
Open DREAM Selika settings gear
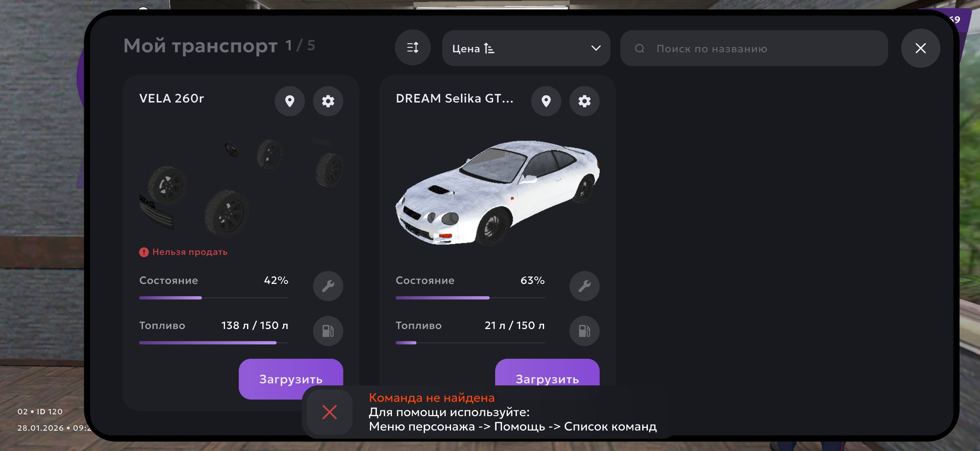pos(584,101)
